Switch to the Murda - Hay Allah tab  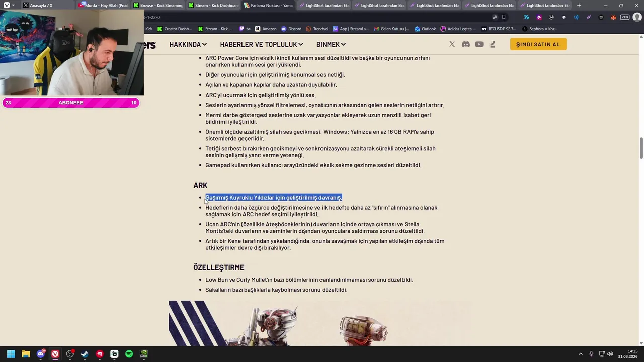tap(103, 5)
